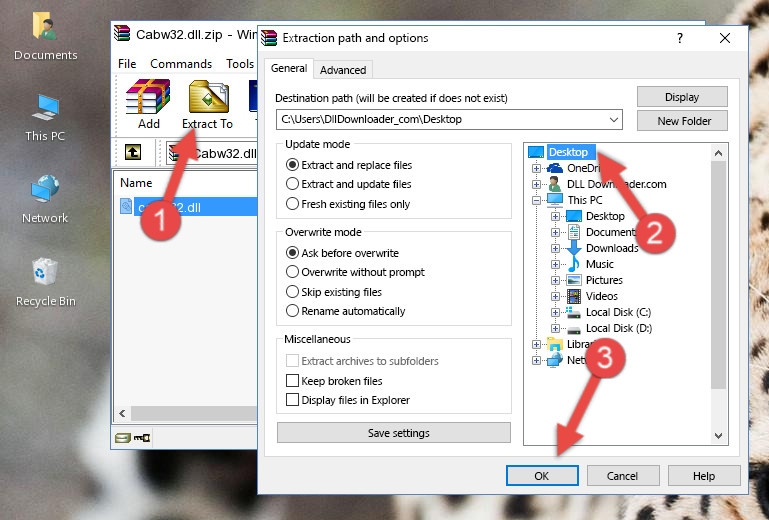769x520 pixels.
Task: Switch to the General tab
Action: [289, 69]
